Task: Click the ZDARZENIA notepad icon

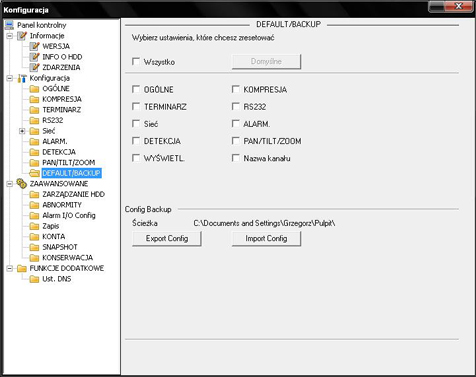Action: click(x=34, y=67)
